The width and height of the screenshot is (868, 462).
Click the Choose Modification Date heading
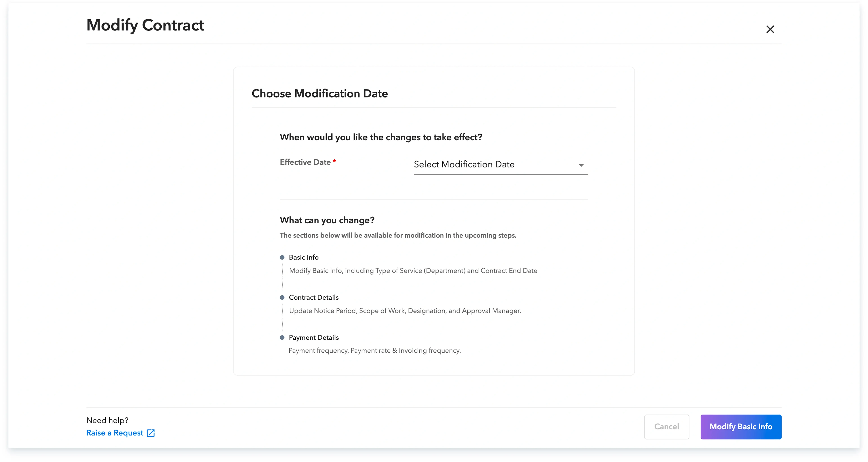[x=319, y=94]
